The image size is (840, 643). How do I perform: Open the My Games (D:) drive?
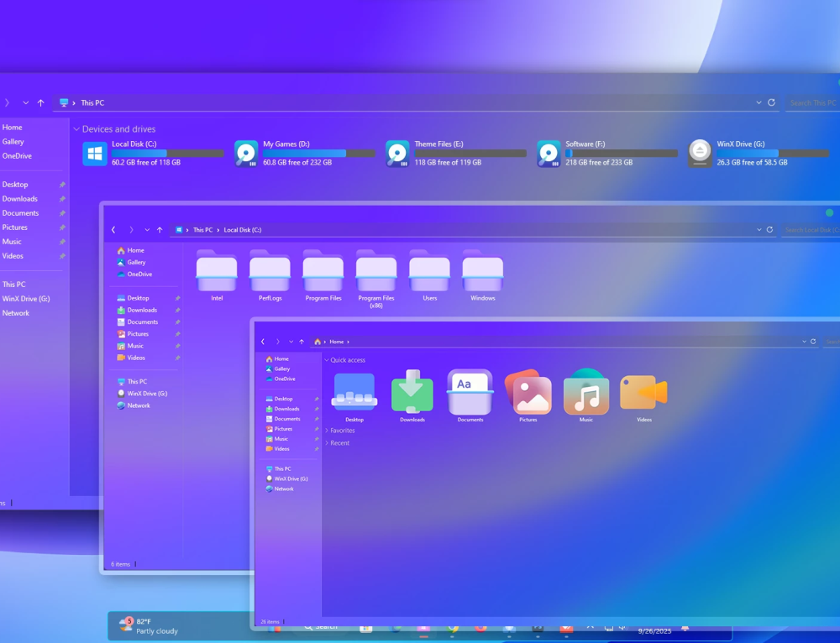point(244,154)
